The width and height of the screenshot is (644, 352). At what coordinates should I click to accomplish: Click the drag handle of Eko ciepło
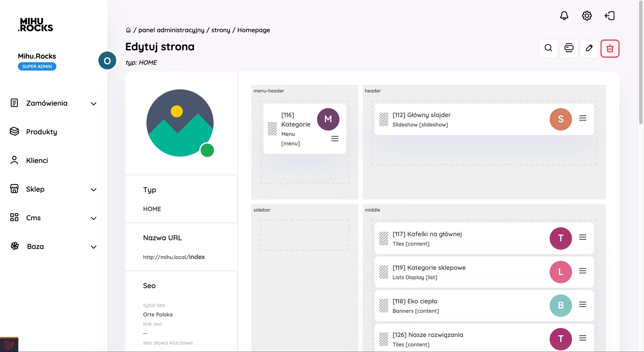pos(383,306)
